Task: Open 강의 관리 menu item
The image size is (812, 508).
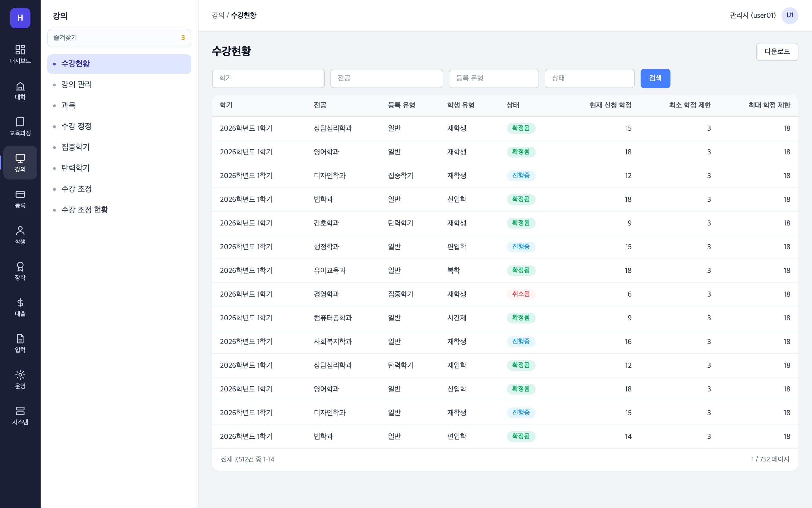Action: tap(119, 85)
